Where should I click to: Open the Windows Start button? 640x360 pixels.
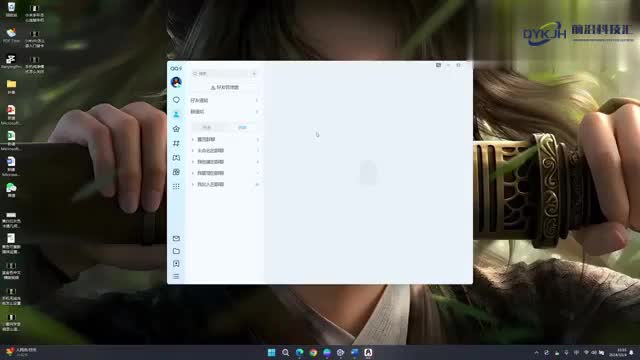click(271, 353)
